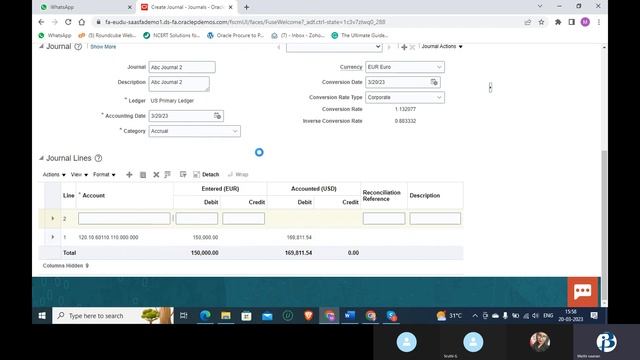Collapse the Journal Lines section triangle
Screen dimensions: 640x360
41,158
